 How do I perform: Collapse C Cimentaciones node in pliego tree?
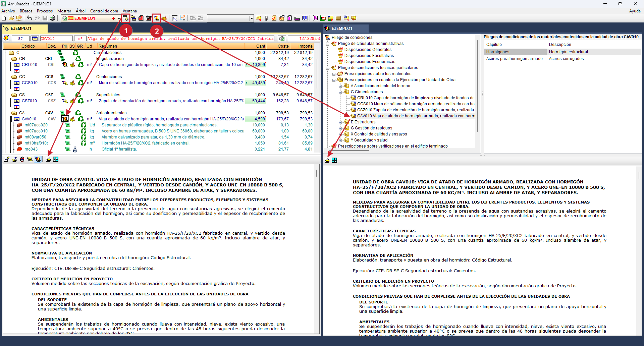(x=340, y=92)
